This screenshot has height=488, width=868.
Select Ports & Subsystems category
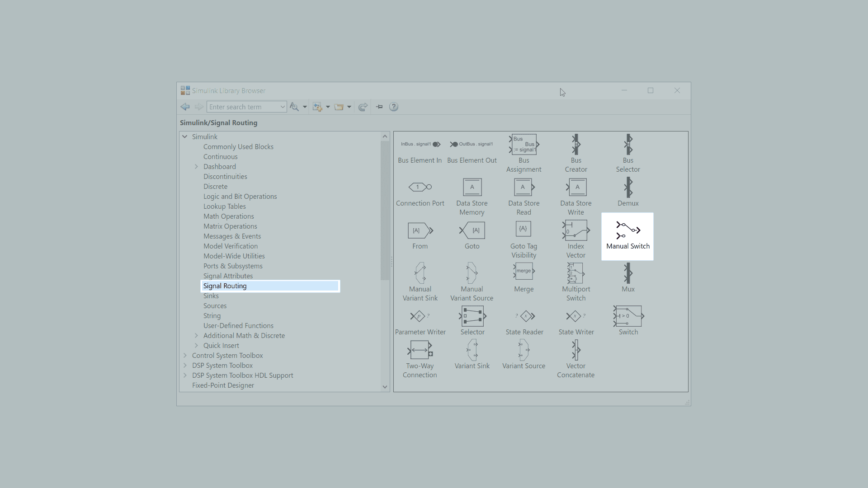point(232,266)
